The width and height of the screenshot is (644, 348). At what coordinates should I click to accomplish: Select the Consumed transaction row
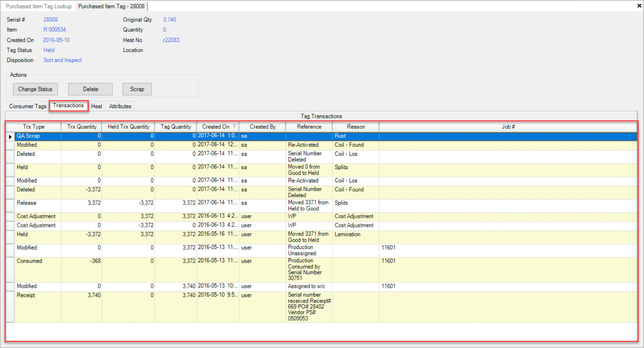pos(321,270)
